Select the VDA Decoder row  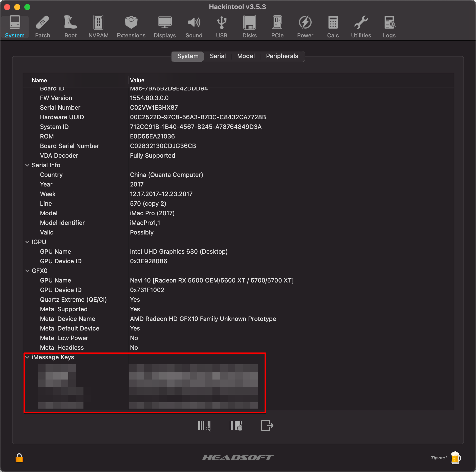click(x=239, y=156)
